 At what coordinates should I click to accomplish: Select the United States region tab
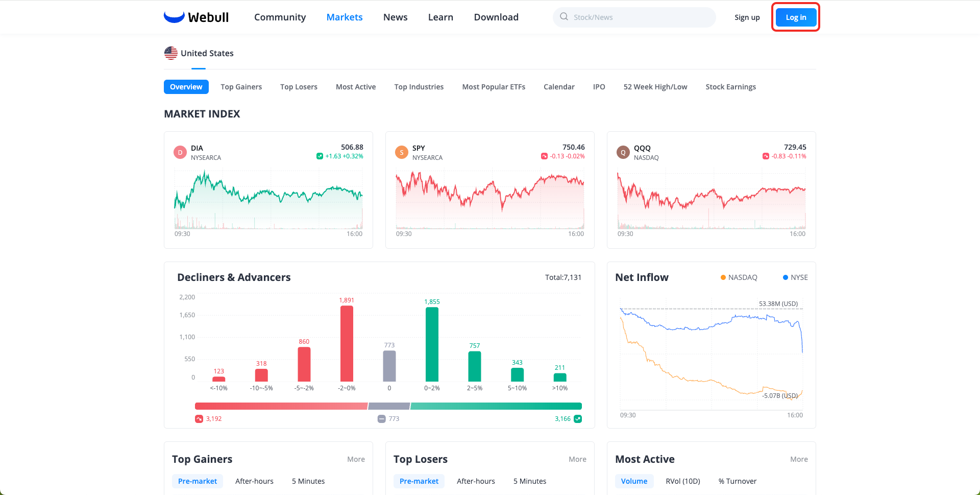(x=199, y=53)
